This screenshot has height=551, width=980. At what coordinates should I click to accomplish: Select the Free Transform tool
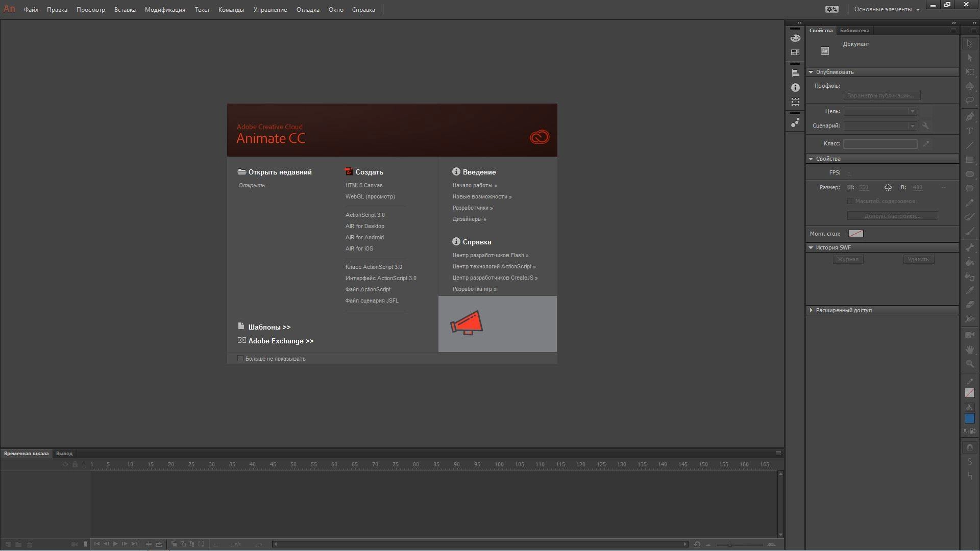[x=970, y=72]
